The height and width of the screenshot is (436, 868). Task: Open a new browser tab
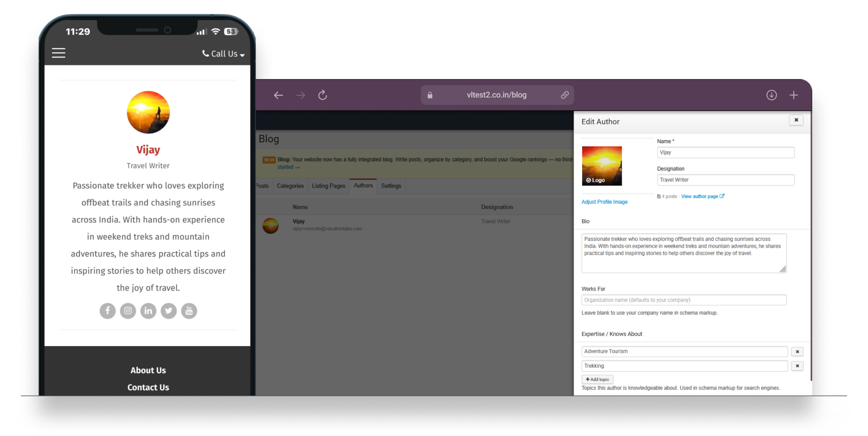(793, 95)
